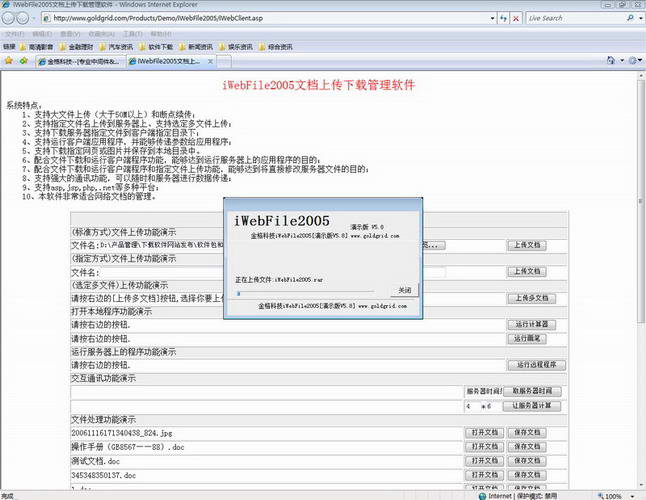This screenshot has height=500, width=646.
Task: Click the Add to Favorites icon
Action: click(23, 61)
